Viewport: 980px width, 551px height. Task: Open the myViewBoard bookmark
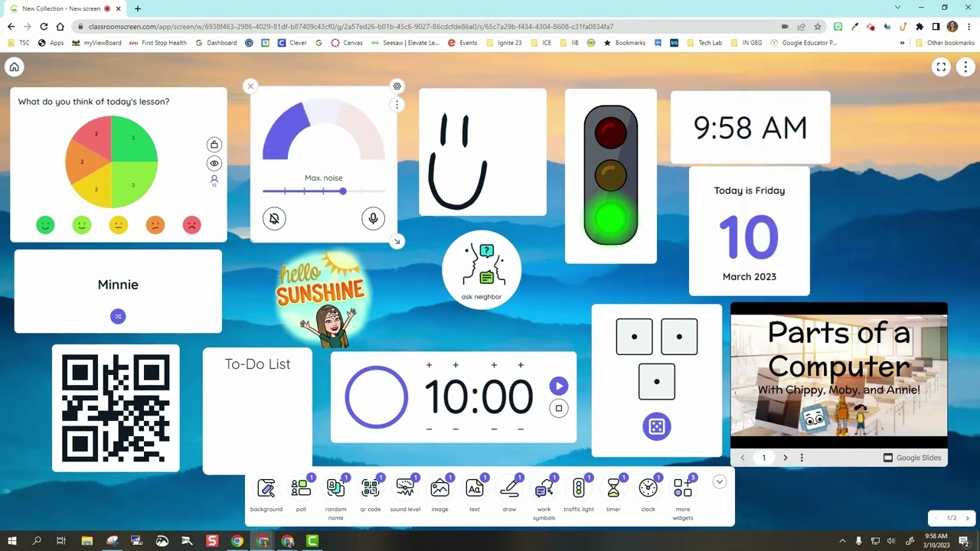click(96, 43)
